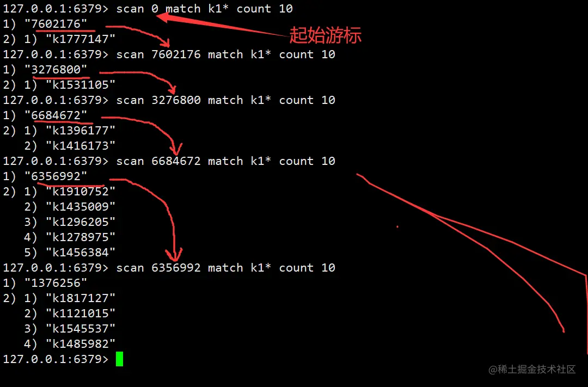The height and width of the screenshot is (387, 588).
Task: Click the last empty 127.0.0.1:6379 prompt
Action: 56,359
